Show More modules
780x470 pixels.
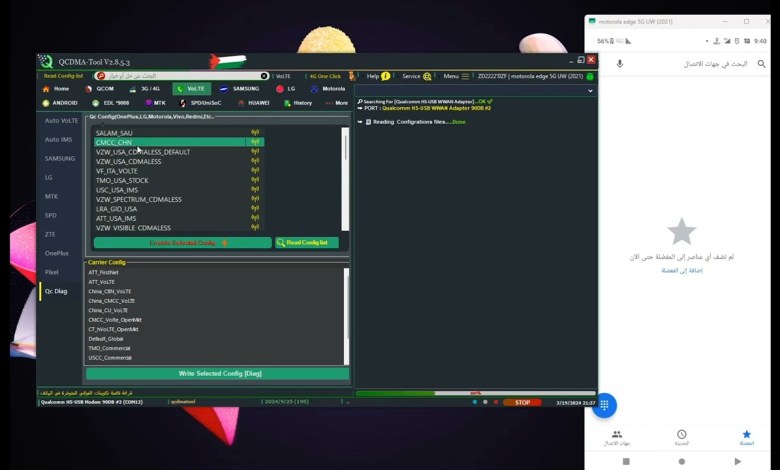[337, 103]
